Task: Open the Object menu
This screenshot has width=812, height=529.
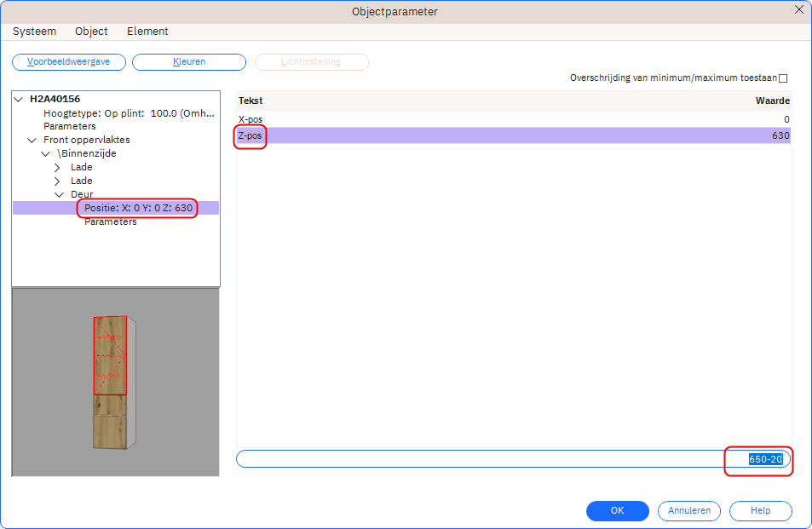Action: click(x=91, y=32)
